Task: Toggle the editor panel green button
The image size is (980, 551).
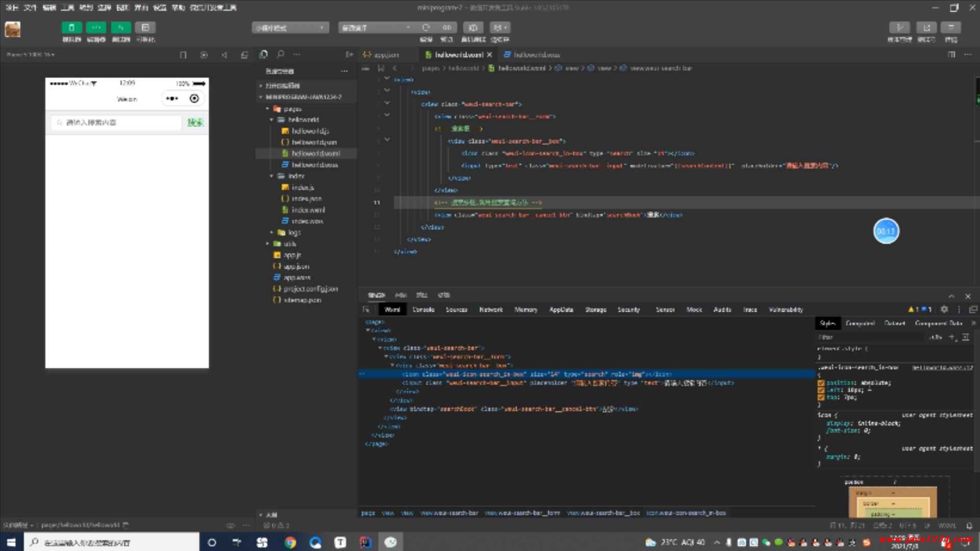Action: (x=96, y=28)
